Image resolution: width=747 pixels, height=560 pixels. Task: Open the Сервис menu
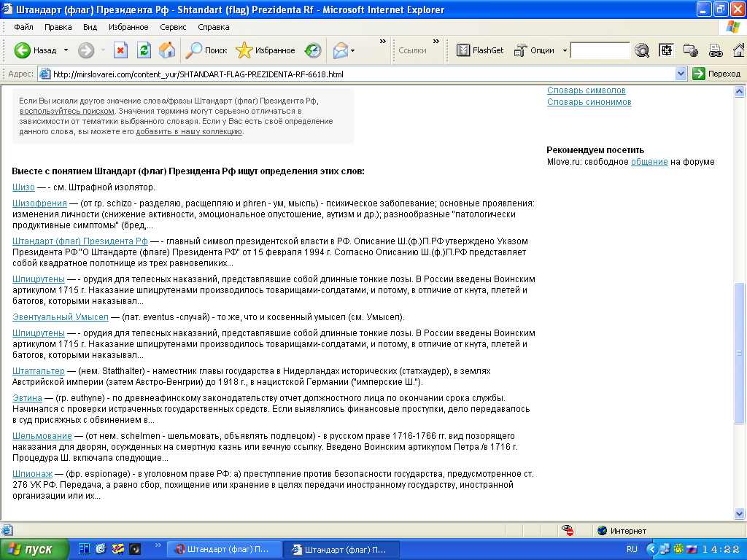[x=173, y=27]
